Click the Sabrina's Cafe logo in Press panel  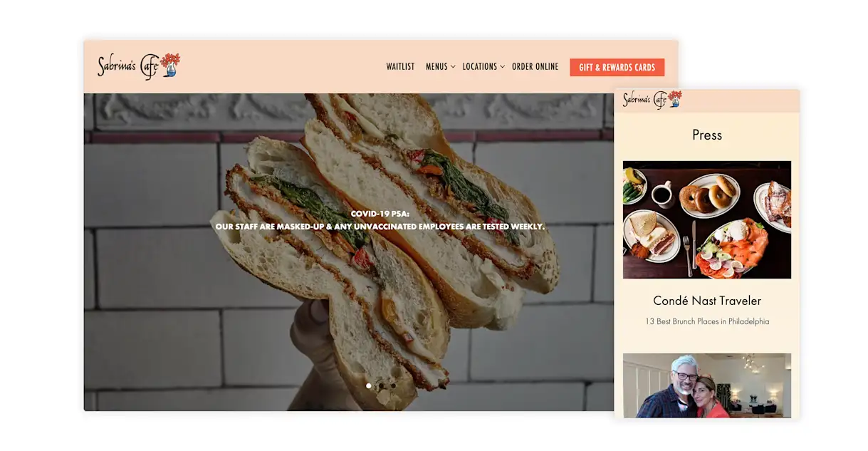(652, 99)
